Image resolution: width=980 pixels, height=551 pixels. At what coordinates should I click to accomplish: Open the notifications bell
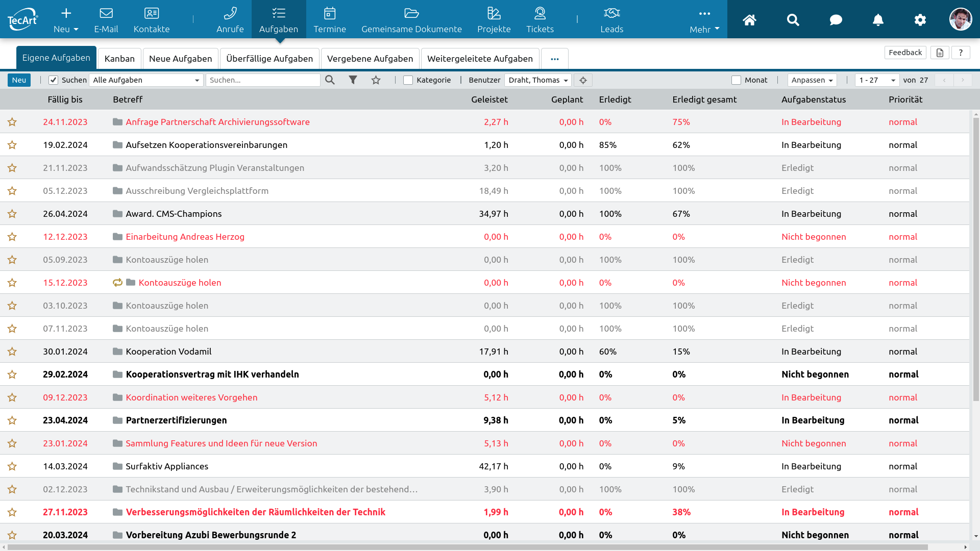click(x=878, y=20)
